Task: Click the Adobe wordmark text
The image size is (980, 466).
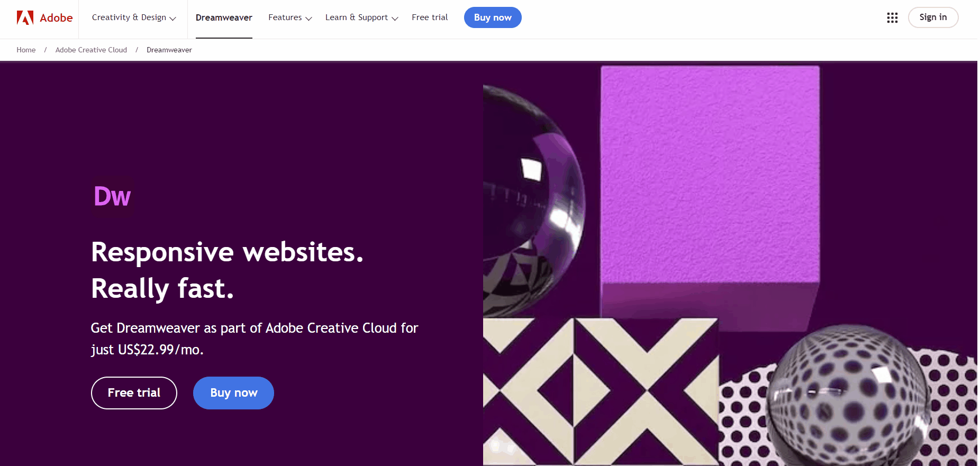Action: pos(56,18)
